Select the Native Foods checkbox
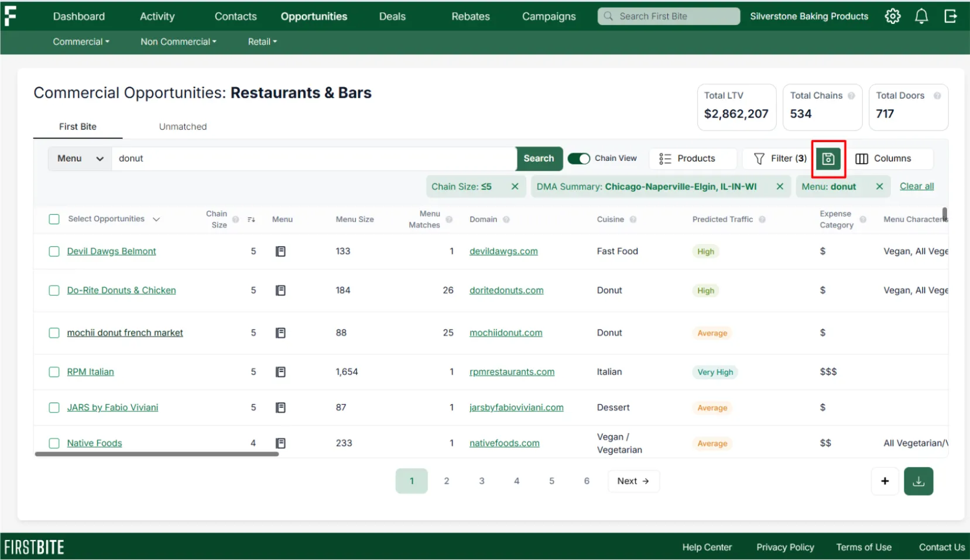970x560 pixels. tap(54, 444)
